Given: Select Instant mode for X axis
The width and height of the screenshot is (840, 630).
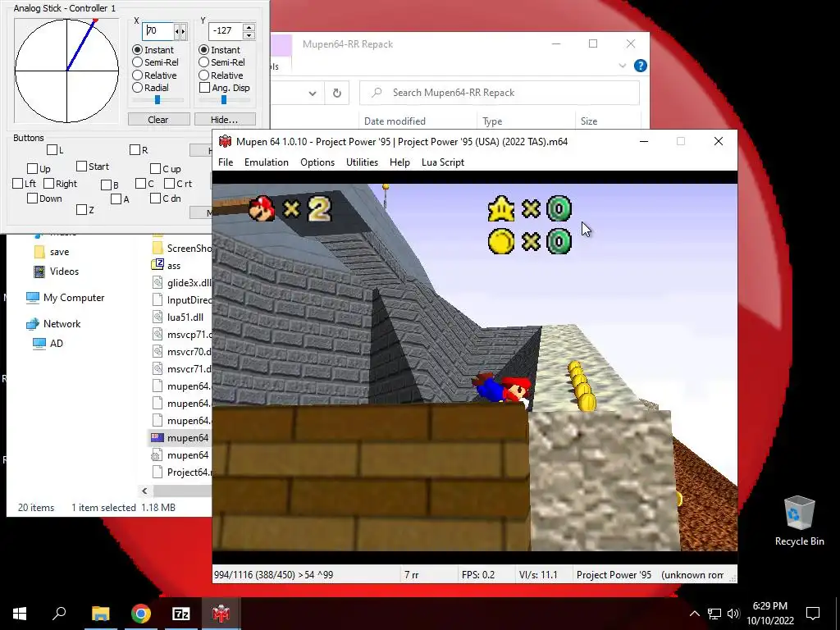Looking at the screenshot, I should tap(138, 50).
